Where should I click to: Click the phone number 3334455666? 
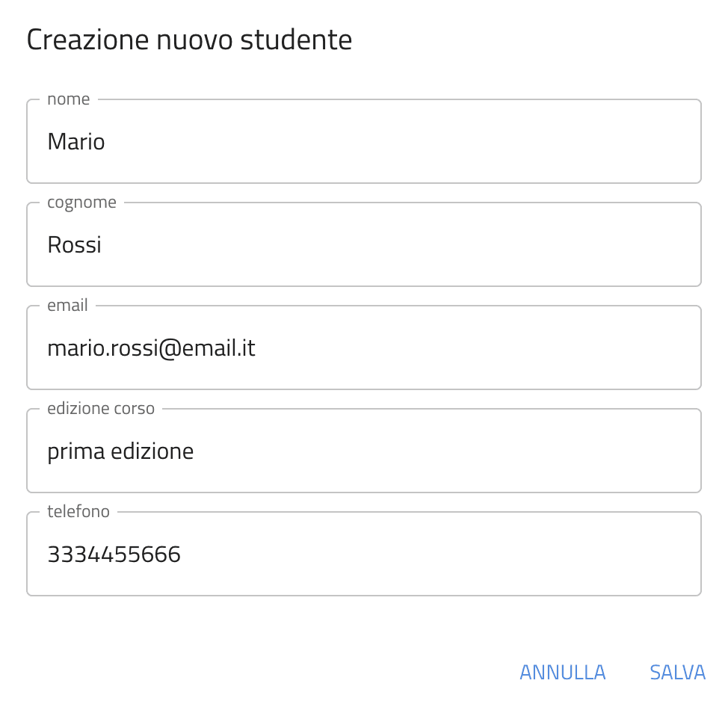tap(114, 554)
